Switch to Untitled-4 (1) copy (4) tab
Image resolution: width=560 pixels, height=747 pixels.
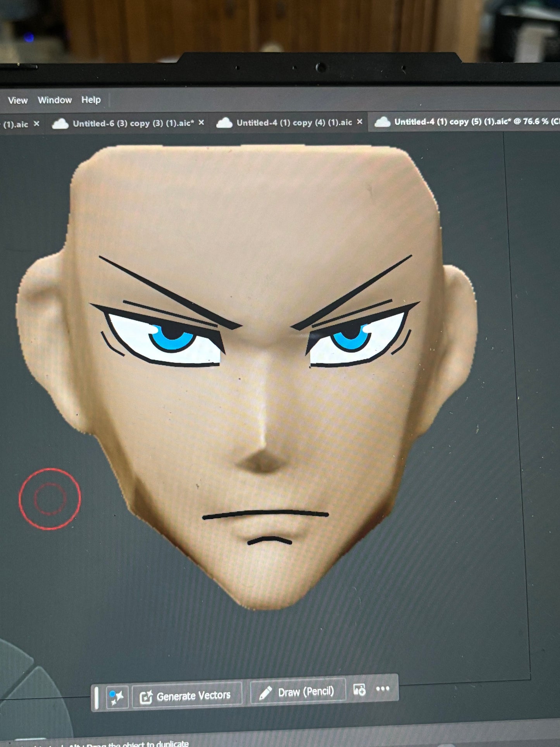coord(294,122)
